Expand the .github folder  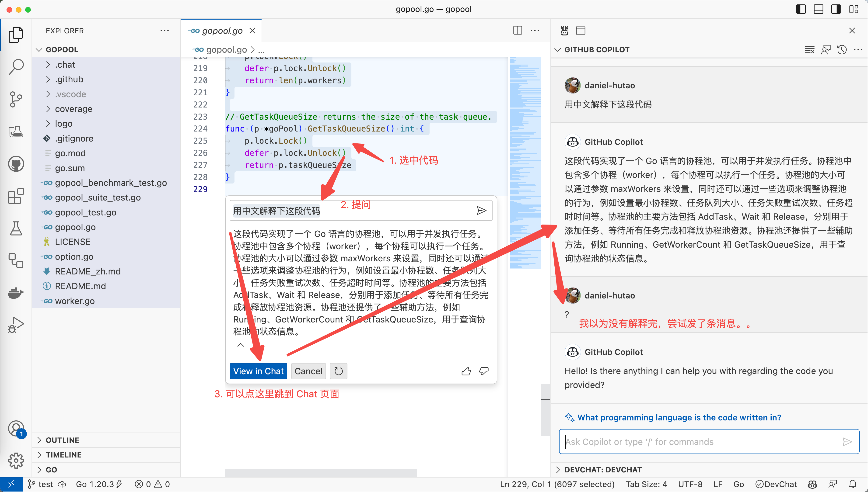pyautogui.click(x=106, y=80)
